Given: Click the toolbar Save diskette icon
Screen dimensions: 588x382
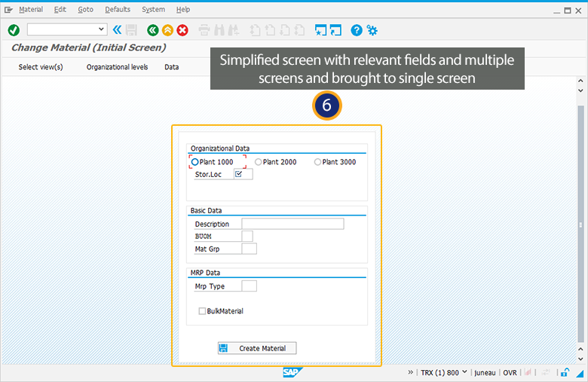Looking at the screenshot, I should pyautogui.click(x=131, y=30).
